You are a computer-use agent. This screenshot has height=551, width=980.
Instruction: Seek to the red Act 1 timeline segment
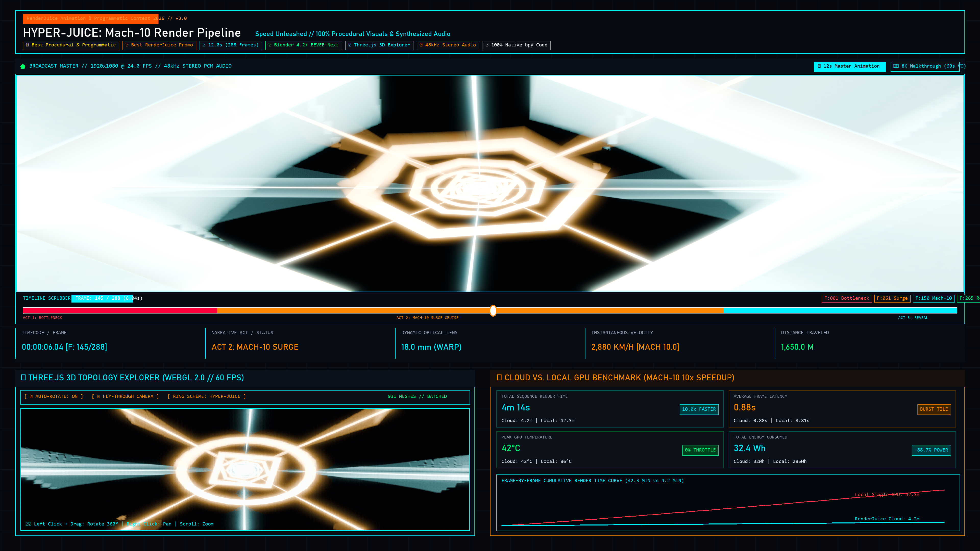pyautogui.click(x=120, y=311)
